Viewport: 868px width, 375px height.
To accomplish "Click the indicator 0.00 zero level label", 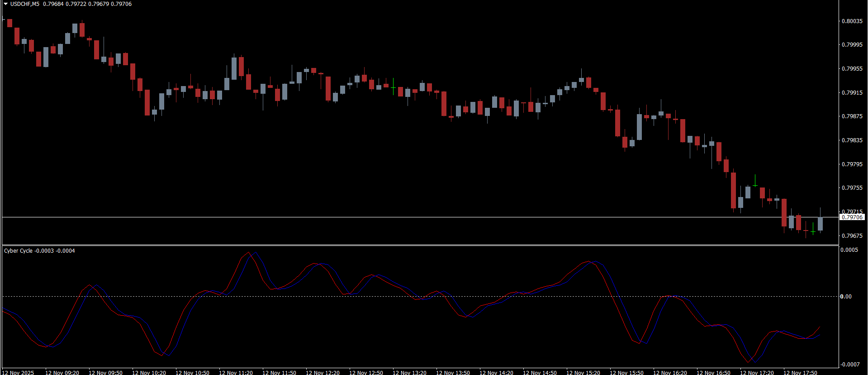I will pyautogui.click(x=846, y=297).
